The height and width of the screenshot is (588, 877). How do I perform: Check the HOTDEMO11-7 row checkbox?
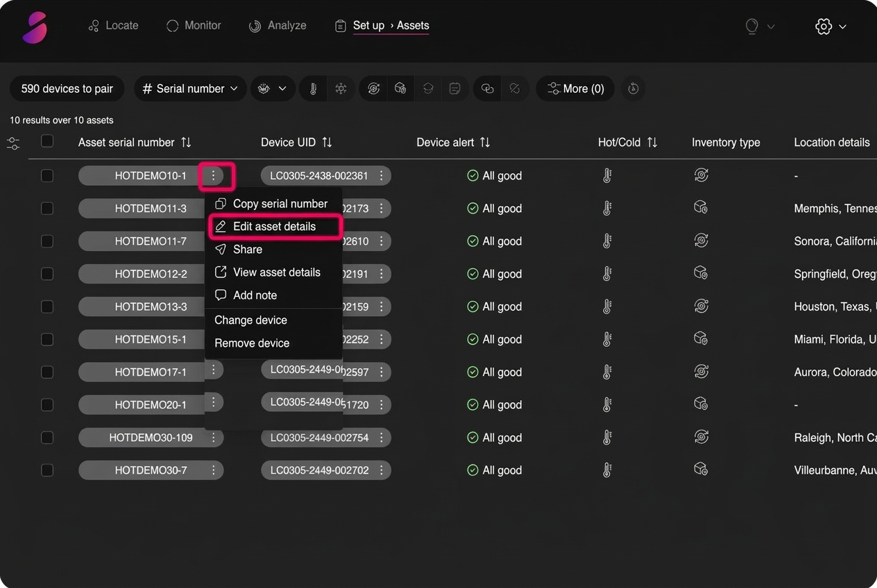click(47, 241)
